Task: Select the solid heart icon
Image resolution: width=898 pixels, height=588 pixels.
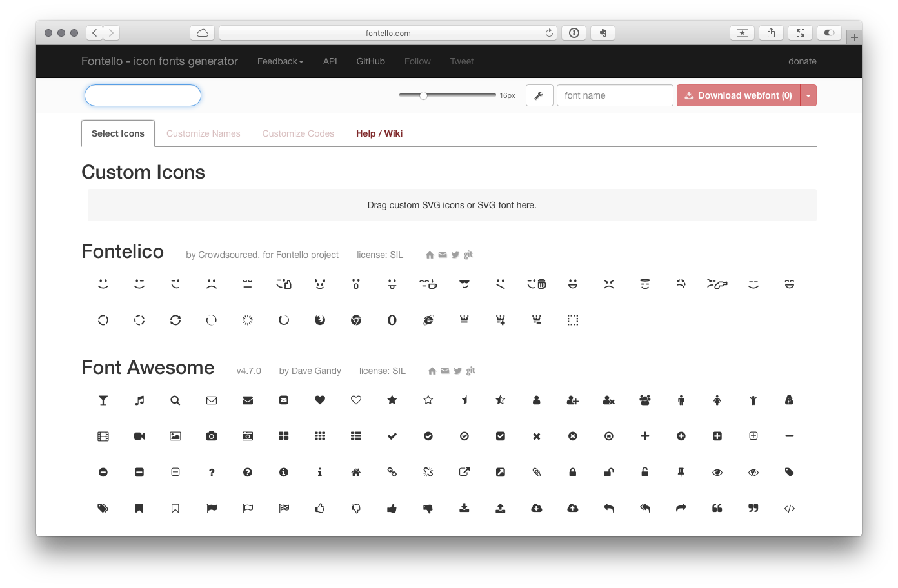Action: (320, 400)
